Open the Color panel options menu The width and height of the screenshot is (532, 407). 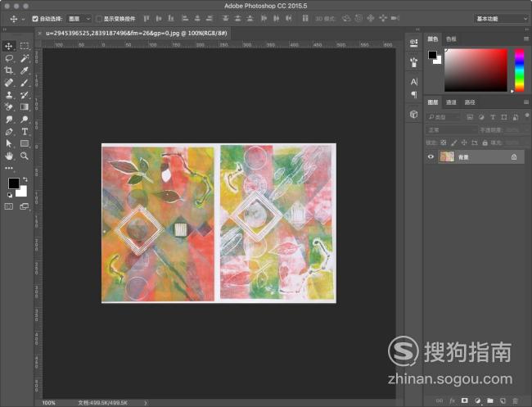point(526,39)
